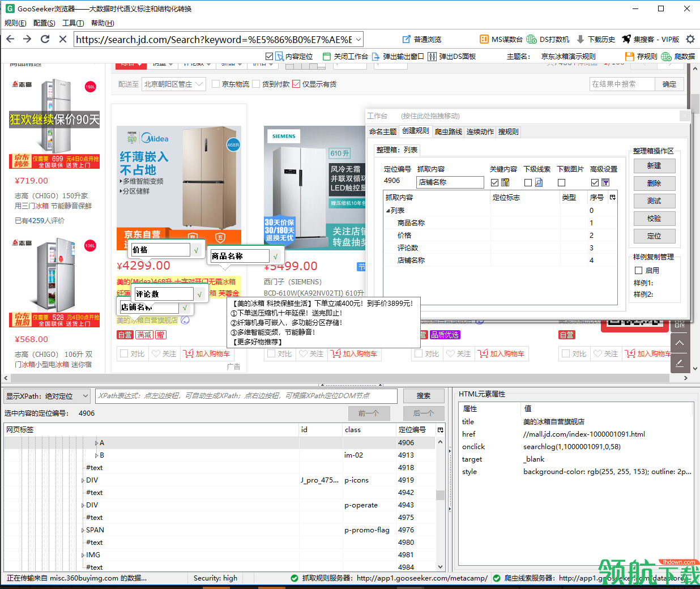Open 普通浏览 normal browsing mode
Image resolution: width=700 pixels, height=589 pixels.
pos(422,39)
